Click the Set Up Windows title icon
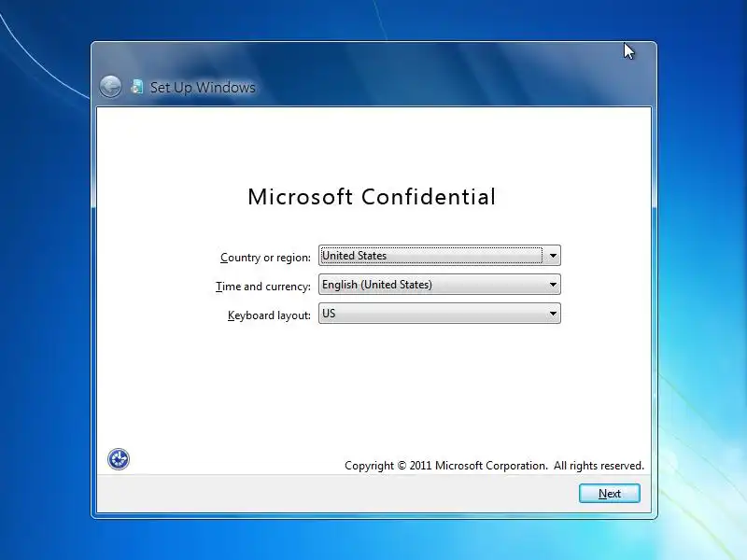 click(x=137, y=87)
